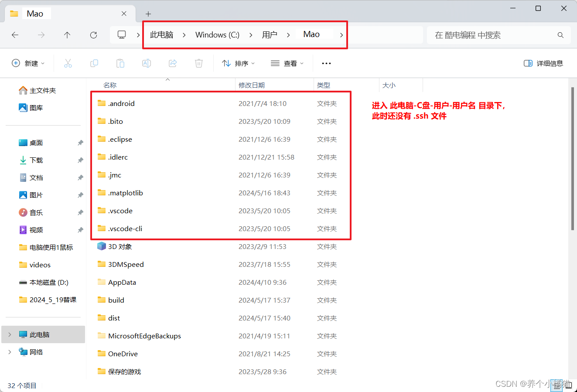Open Pictures (图片) in sidebar

click(31, 195)
